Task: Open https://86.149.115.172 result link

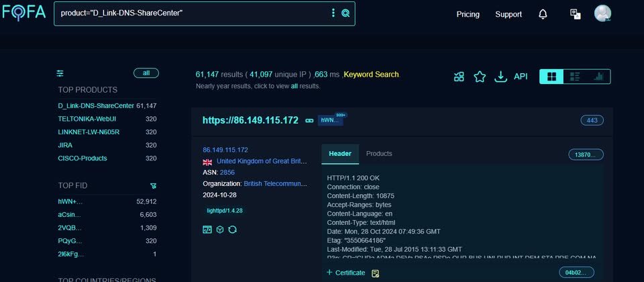Action: 250,120
